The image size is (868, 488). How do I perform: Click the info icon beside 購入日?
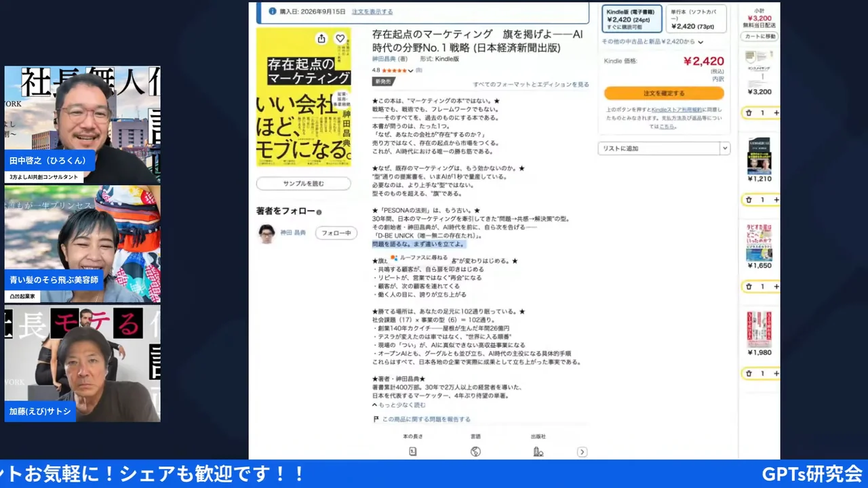tap(273, 12)
